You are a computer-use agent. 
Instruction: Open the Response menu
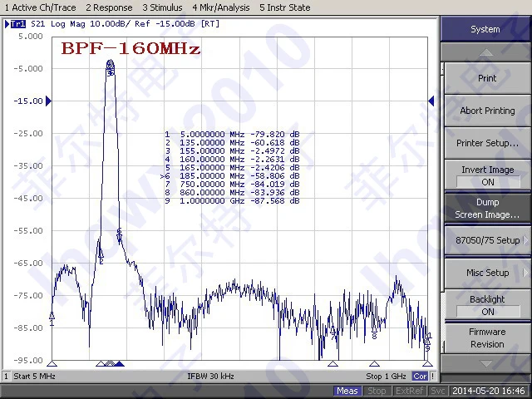(109, 7)
